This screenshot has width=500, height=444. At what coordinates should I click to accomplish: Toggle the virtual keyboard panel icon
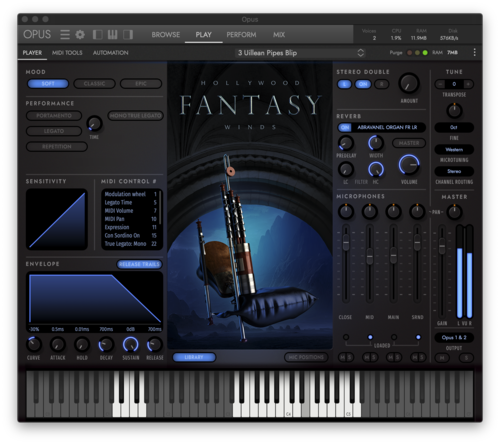click(112, 34)
